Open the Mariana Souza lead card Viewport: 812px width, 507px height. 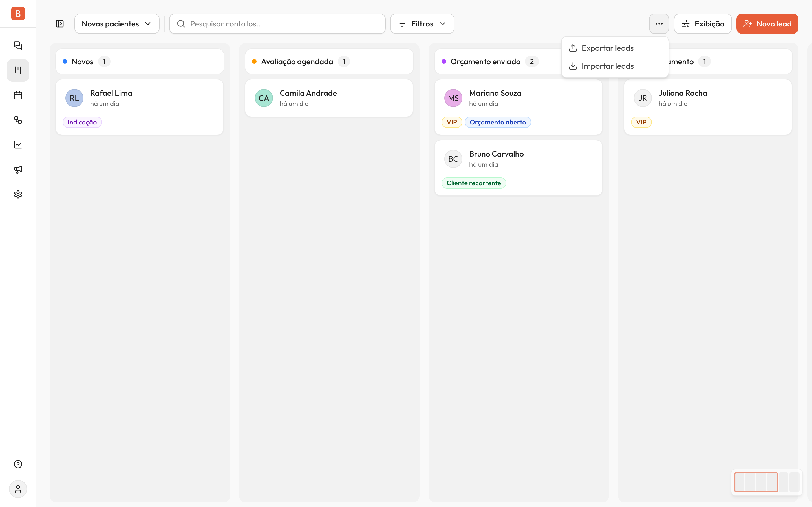518,107
